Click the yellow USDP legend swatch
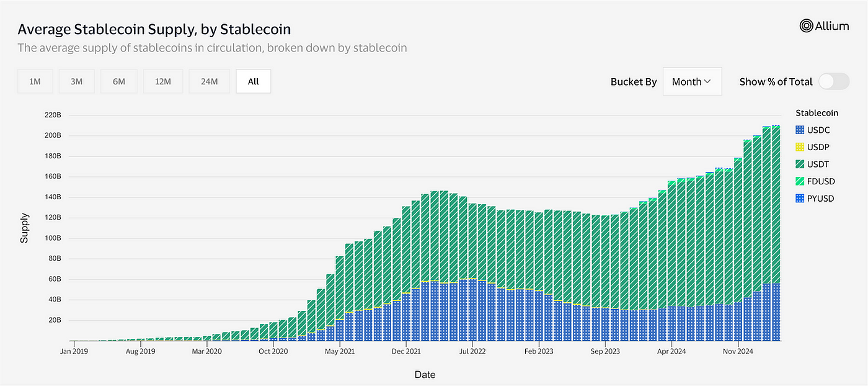Screen dimensions: 868x386 click(801, 146)
